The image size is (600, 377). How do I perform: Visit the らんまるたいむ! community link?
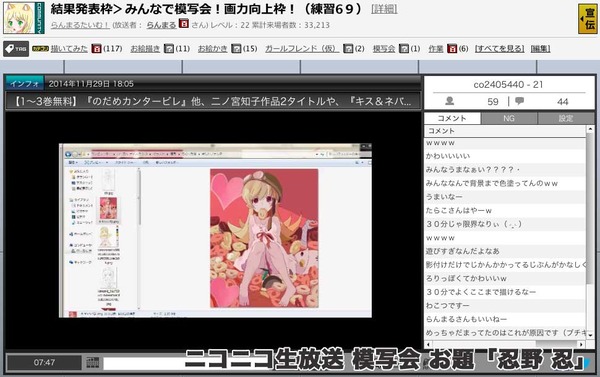[80, 25]
